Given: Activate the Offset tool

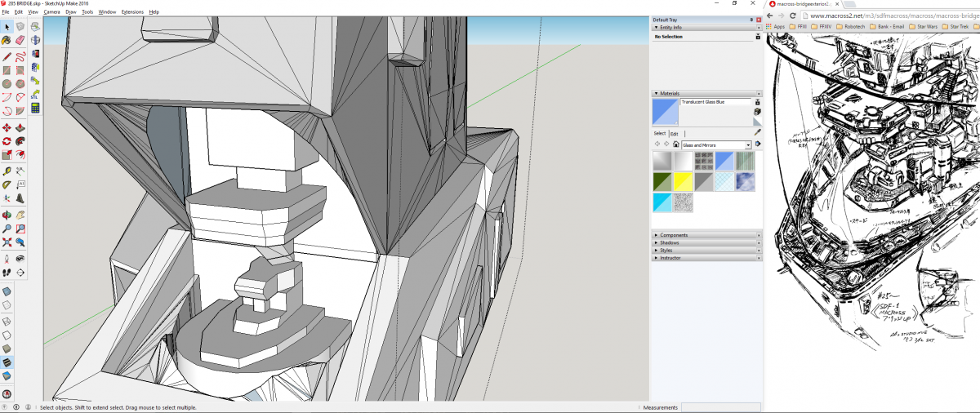Looking at the screenshot, I should [x=20, y=154].
